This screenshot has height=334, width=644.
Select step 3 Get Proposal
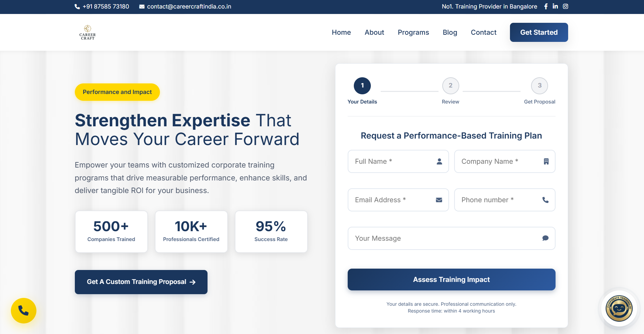click(x=540, y=86)
